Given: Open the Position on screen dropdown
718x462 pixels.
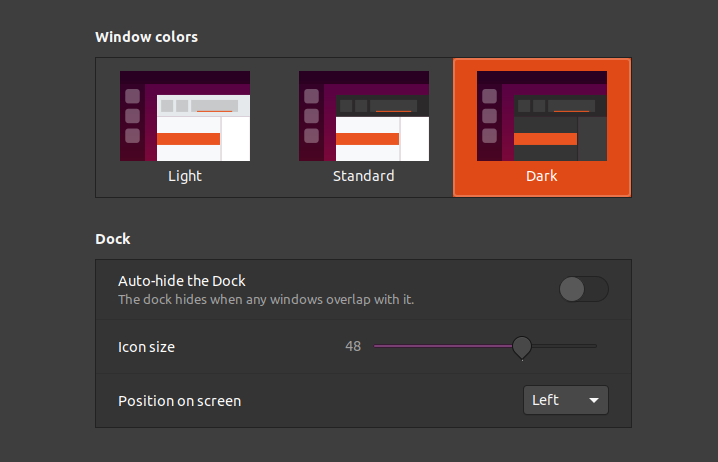Looking at the screenshot, I should (566, 400).
